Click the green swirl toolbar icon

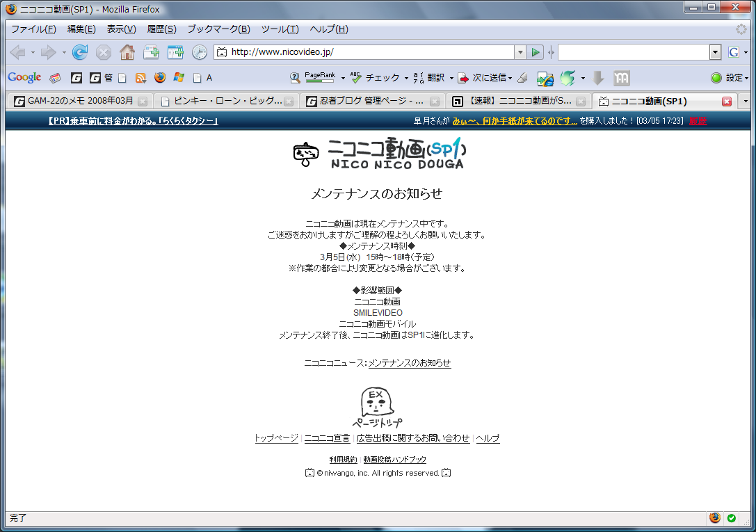[x=568, y=78]
